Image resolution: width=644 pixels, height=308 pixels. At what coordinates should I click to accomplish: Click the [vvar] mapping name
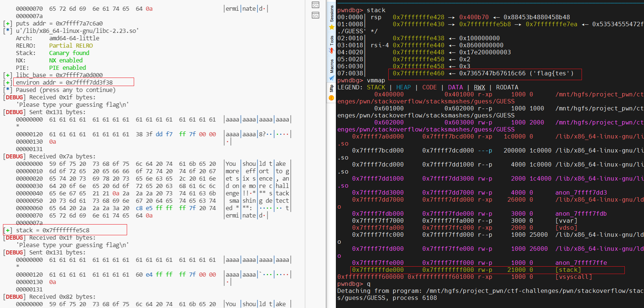point(566,220)
